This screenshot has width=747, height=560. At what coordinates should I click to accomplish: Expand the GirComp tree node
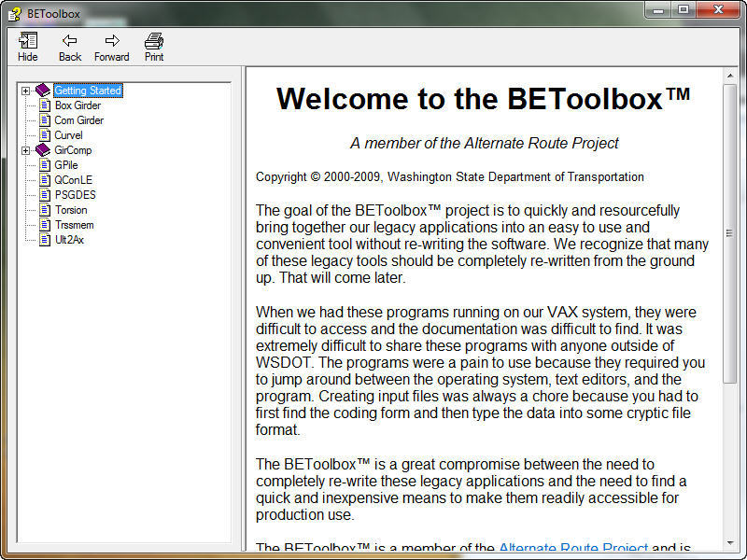[x=26, y=150]
